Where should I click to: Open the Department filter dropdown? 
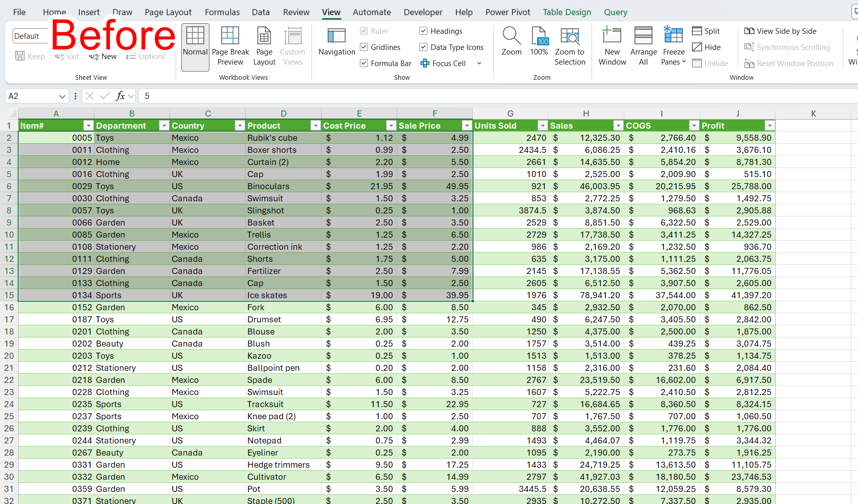pos(164,126)
